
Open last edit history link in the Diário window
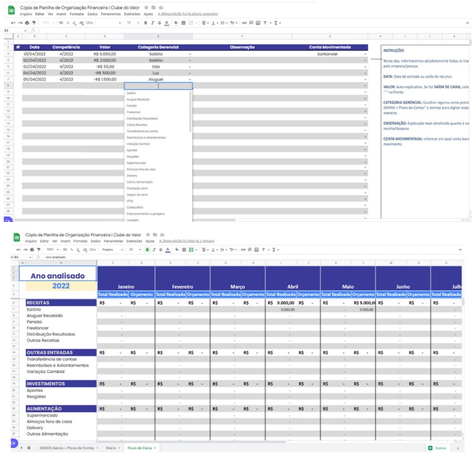coord(188,14)
